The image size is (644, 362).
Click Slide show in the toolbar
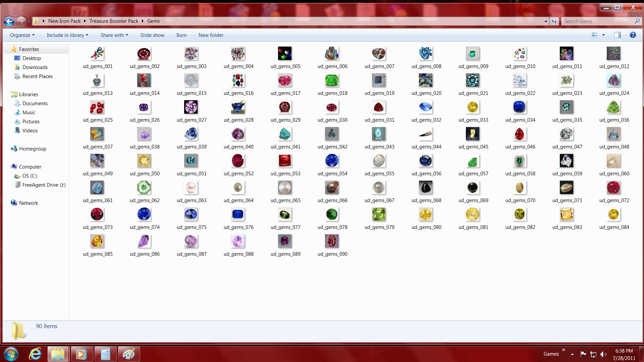[x=152, y=35]
